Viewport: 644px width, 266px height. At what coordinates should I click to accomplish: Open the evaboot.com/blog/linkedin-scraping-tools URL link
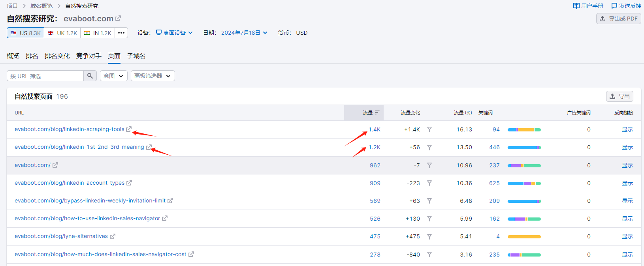(x=70, y=129)
